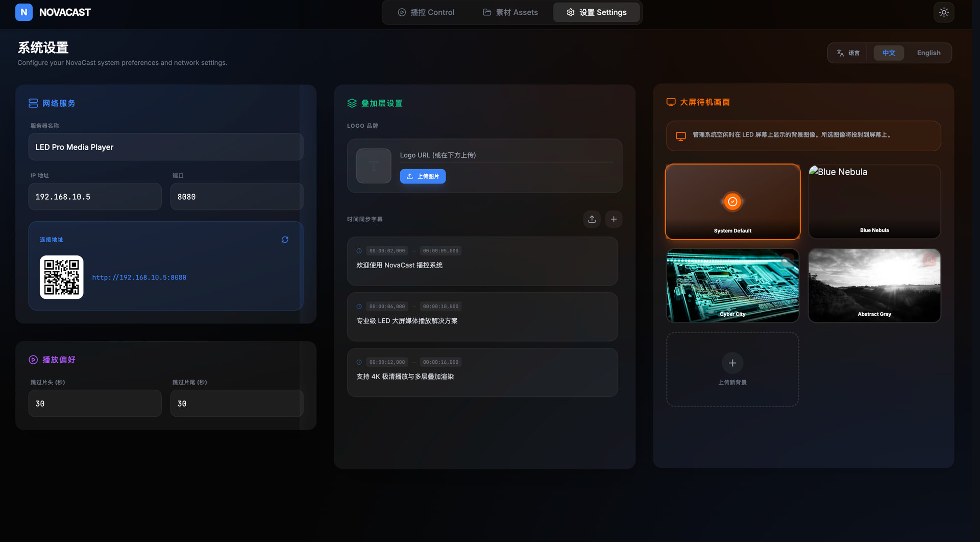Open the 播控 Control tab

coord(426,12)
